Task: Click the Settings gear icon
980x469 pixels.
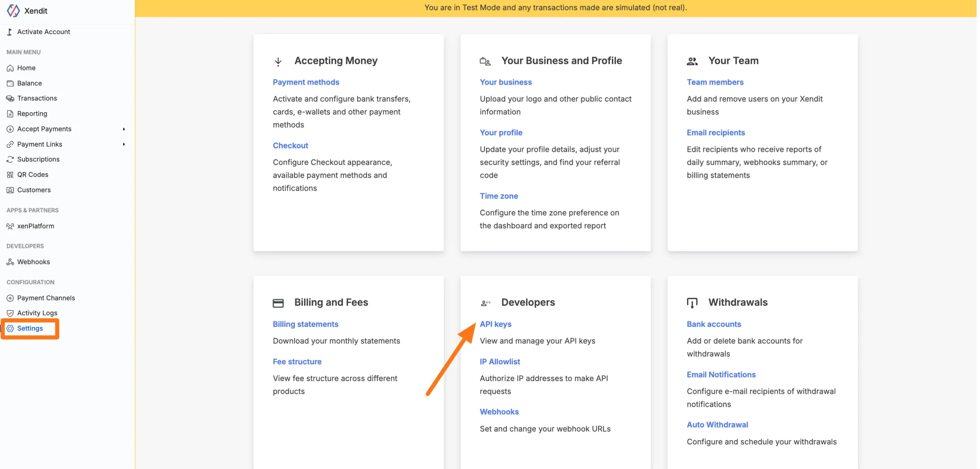Action: 10,328
